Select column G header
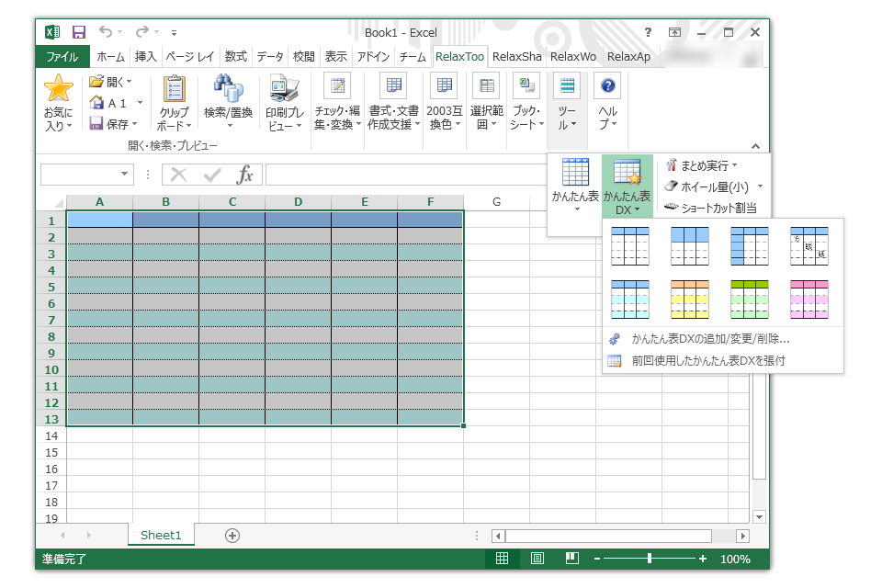 [496, 201]
